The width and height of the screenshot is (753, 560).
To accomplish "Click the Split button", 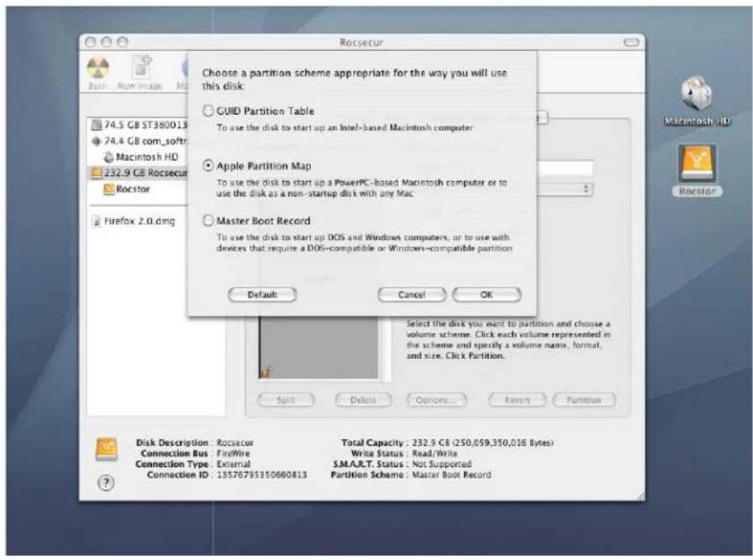I will (286, 400).
